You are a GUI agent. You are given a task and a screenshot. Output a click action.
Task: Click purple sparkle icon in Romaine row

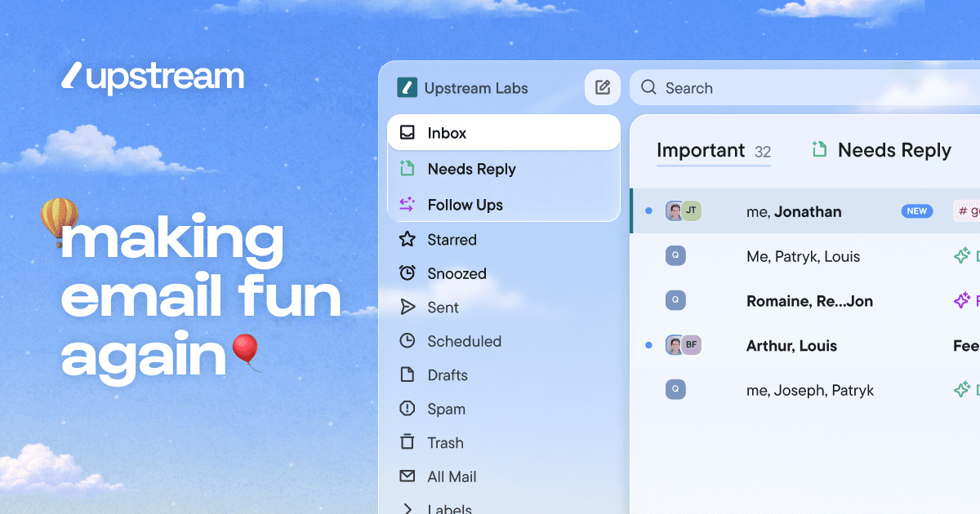pyautogui.click(x=962, y=300)
